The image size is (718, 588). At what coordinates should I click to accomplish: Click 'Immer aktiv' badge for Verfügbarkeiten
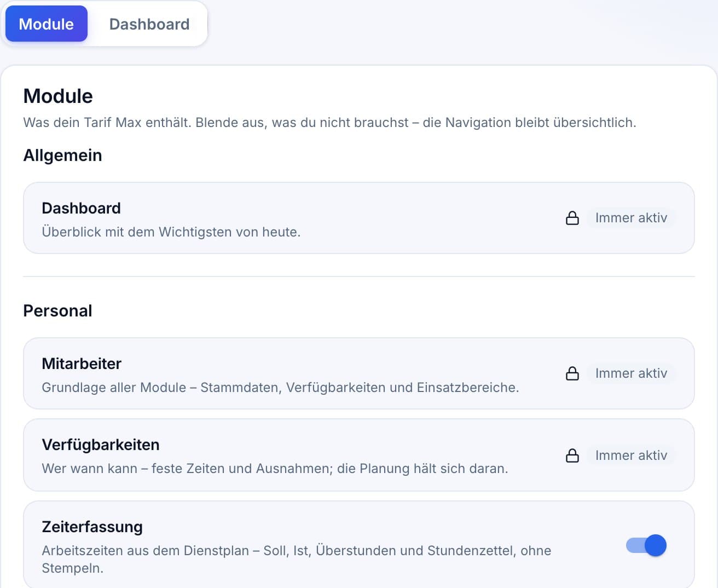631,456
